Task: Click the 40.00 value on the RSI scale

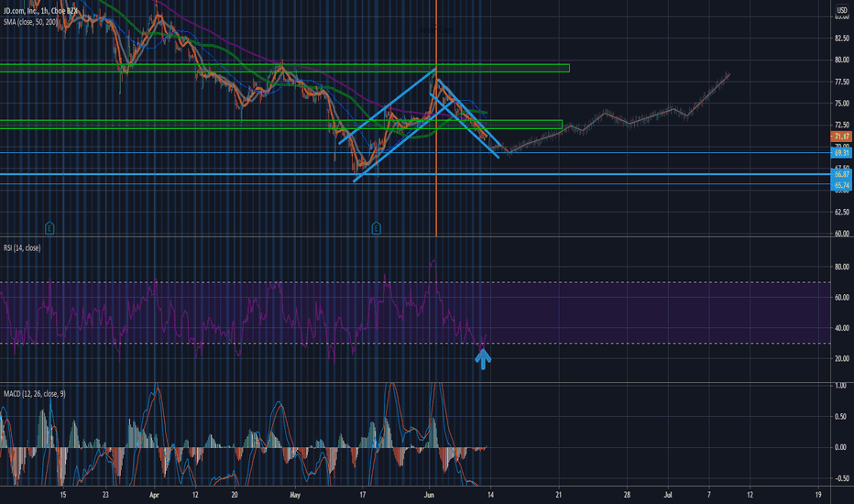Action: [x=841, y=328]
